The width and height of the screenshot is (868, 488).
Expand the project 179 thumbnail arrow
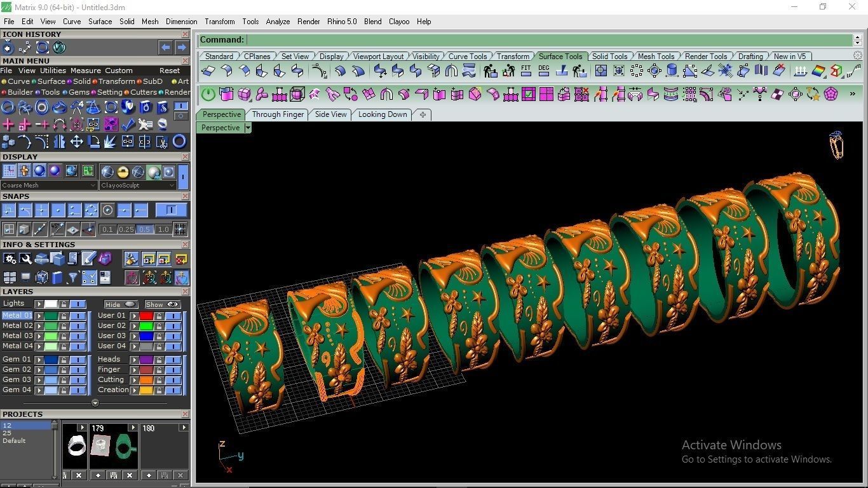point(133,428)
